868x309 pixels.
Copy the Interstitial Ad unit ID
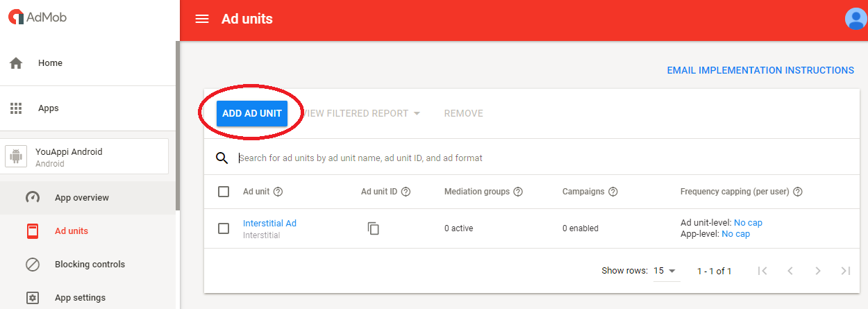374,228
